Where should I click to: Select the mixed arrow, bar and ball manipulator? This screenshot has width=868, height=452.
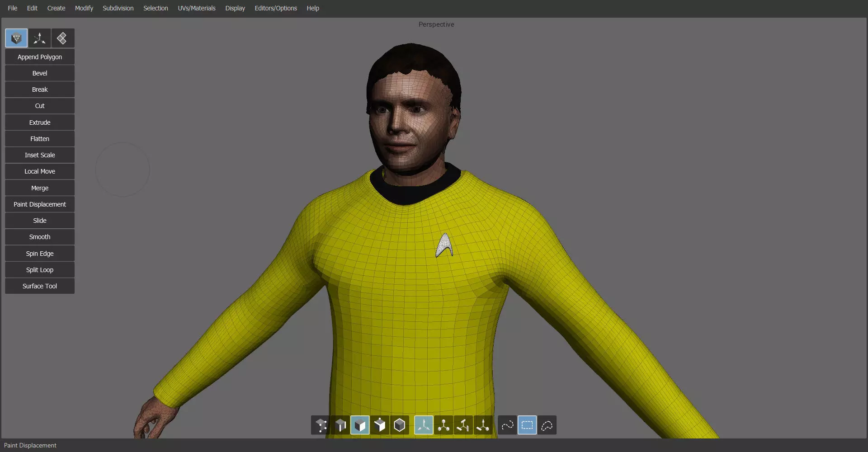[483, 425]
